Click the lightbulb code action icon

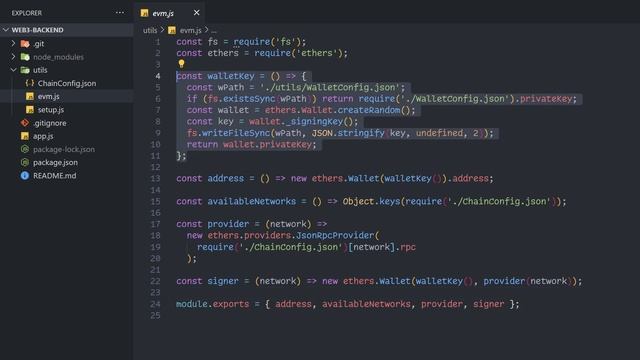(181, 64)
